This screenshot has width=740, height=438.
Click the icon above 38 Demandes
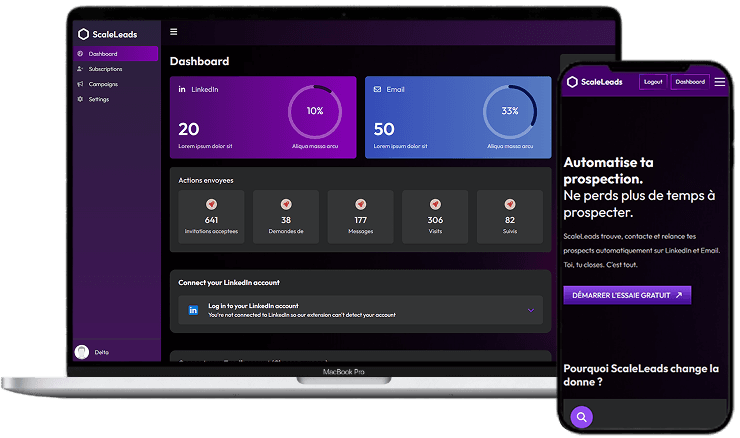(286, 204)
